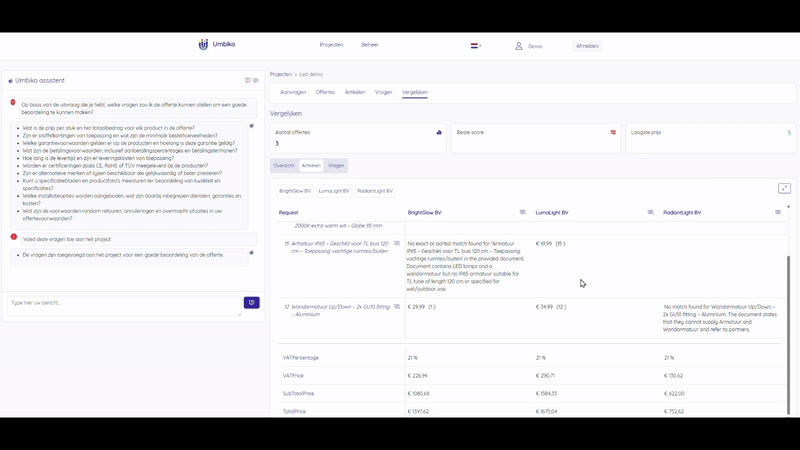800x450 pixels.
Task: Click the Aantal offertes value 3
Action: point(277,144)
